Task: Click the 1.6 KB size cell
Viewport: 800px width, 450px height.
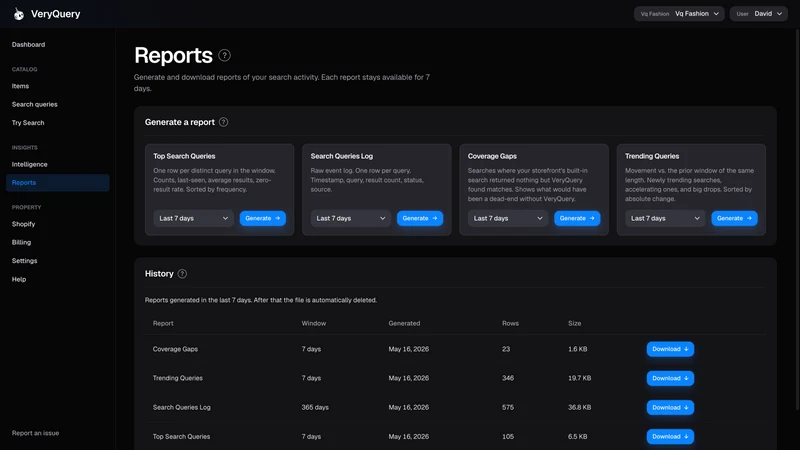Action: tap(578, 349)
